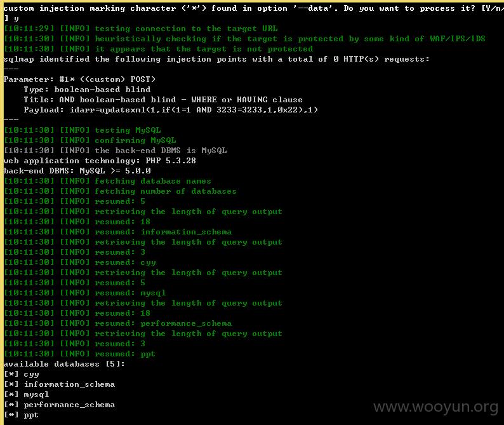The width and height of the screenshot is (504, 425).
Task: Click the 'resumed: cyy' log line
Action: click(x=80, y=262)
